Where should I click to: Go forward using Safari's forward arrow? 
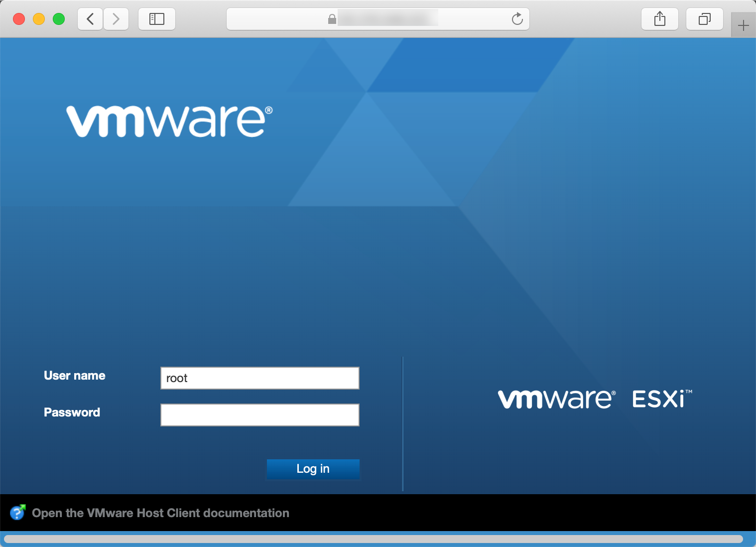pyautogui.click(x=116, y=19)
